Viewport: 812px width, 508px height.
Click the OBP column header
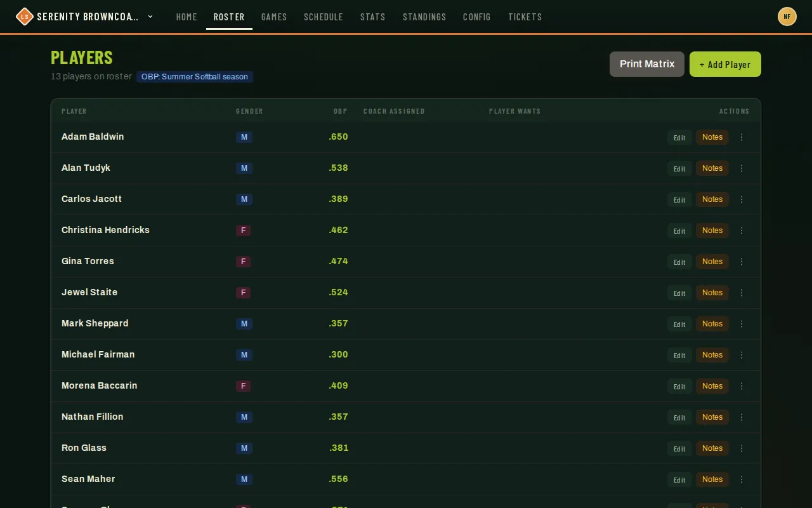[x=341, y=111]
